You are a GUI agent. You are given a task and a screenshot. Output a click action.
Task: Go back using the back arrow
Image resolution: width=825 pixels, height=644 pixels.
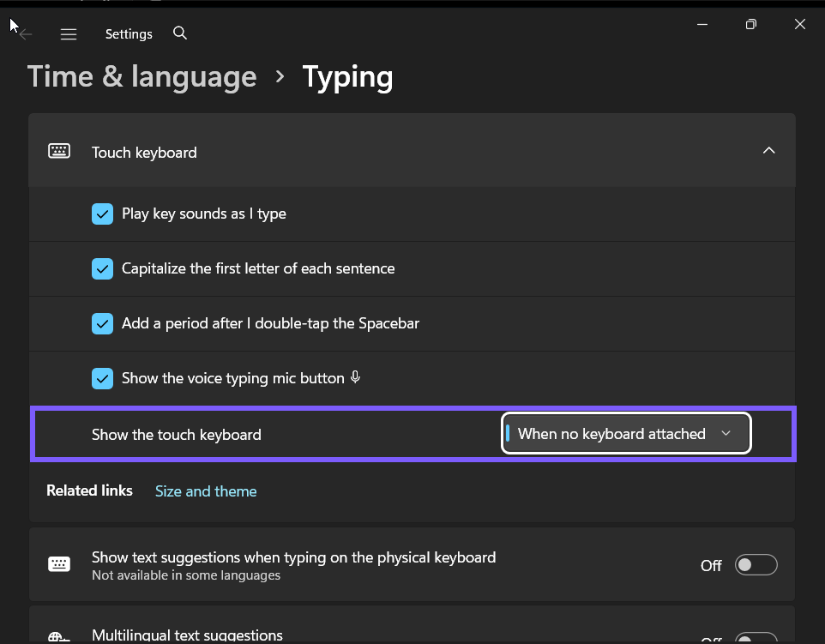coord(26,34)
